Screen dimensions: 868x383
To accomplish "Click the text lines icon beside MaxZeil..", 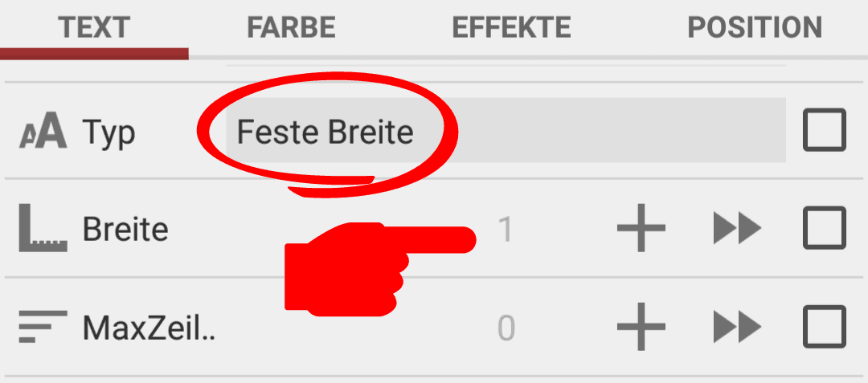I will [43, 327].
